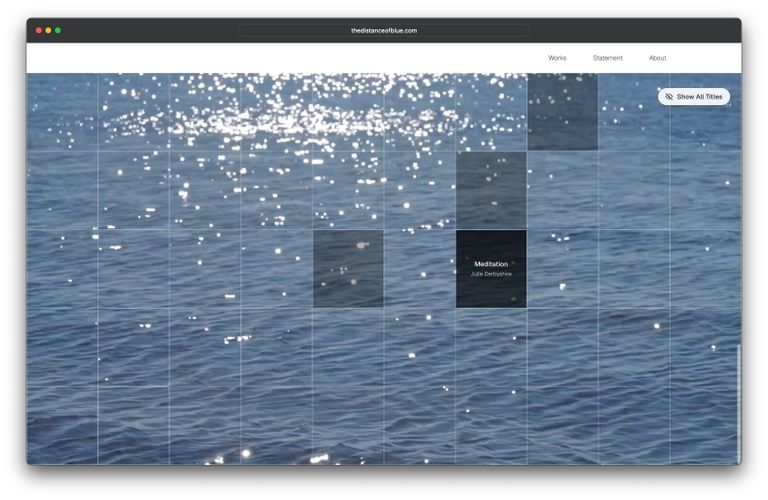Screen dimensions: 768x500
Task: Open the Statement page
Action: tap(607, 58)
